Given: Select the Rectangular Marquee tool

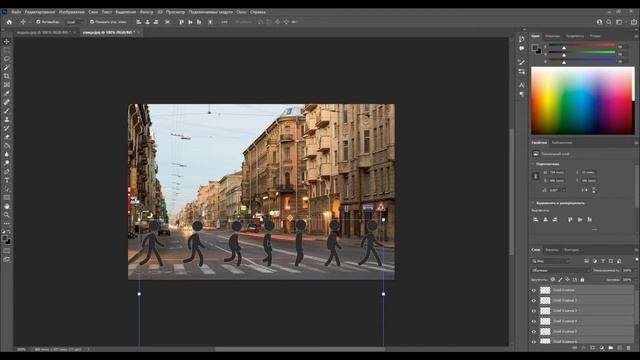Looking at the screenshot, I should [x=7, y=50].
